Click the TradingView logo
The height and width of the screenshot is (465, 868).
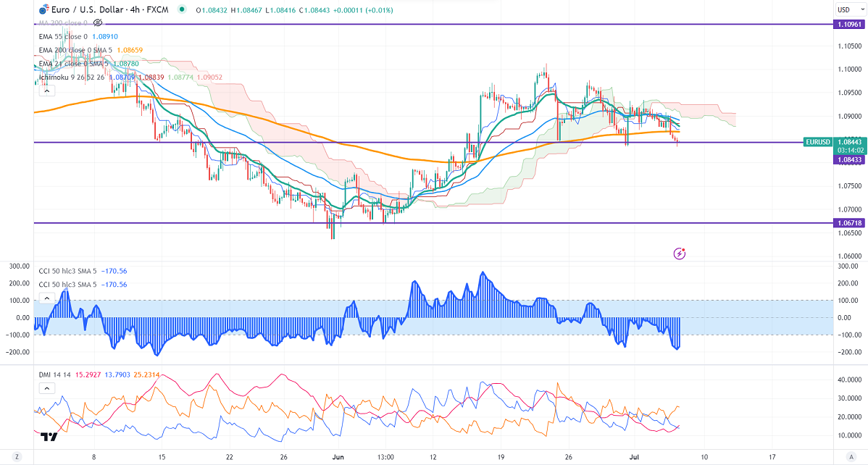click(x=49, y=437)
